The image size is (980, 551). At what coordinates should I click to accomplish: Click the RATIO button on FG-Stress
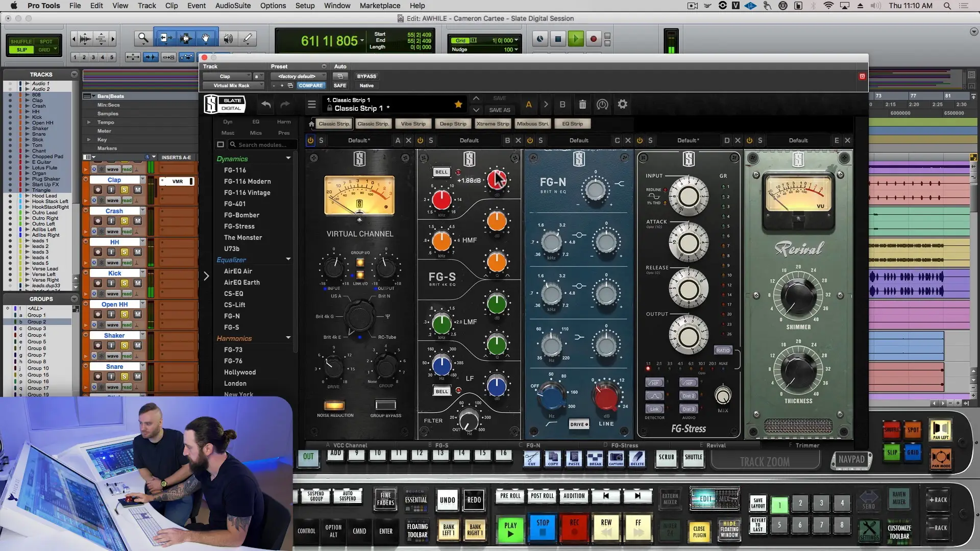point(723,350)
